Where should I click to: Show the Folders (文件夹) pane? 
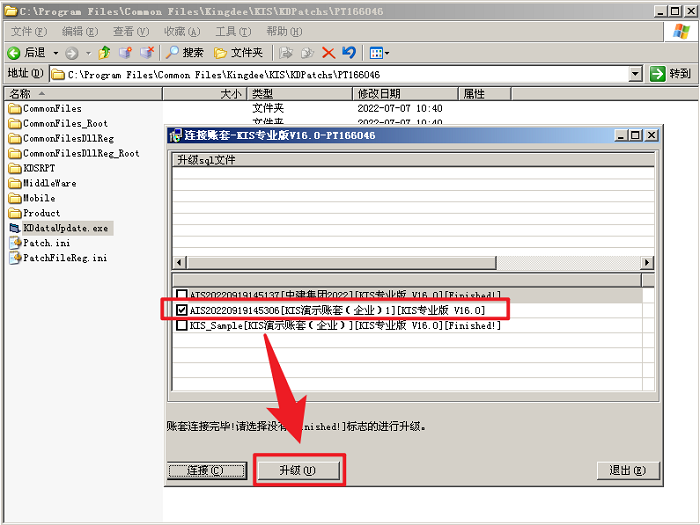pyautogui.click(x=238, y=52)
